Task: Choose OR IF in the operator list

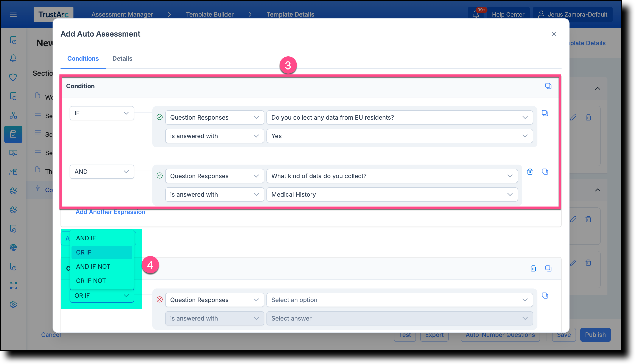Action: tap(102, 253)
